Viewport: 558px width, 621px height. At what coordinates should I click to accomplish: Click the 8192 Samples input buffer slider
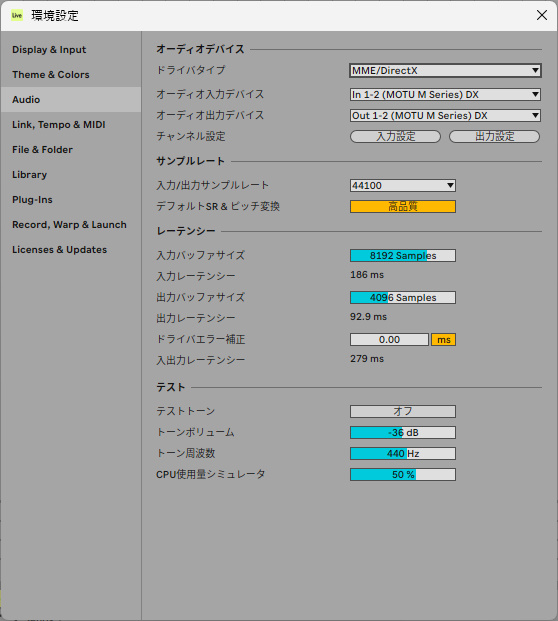(x=403, y=255)
